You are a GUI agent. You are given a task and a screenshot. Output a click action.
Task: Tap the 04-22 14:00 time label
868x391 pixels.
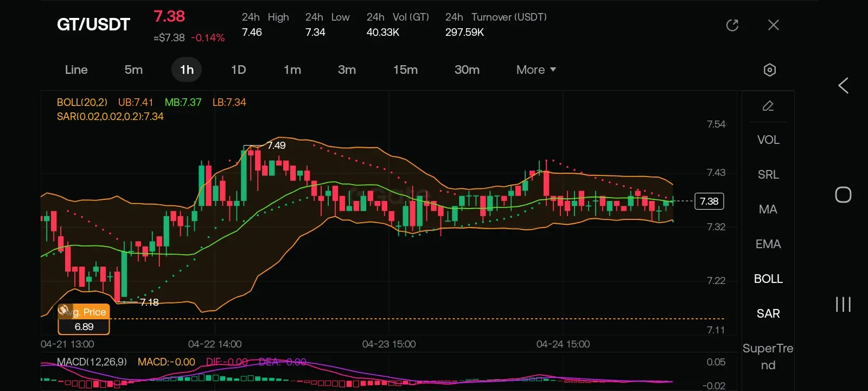click(215, 344)
